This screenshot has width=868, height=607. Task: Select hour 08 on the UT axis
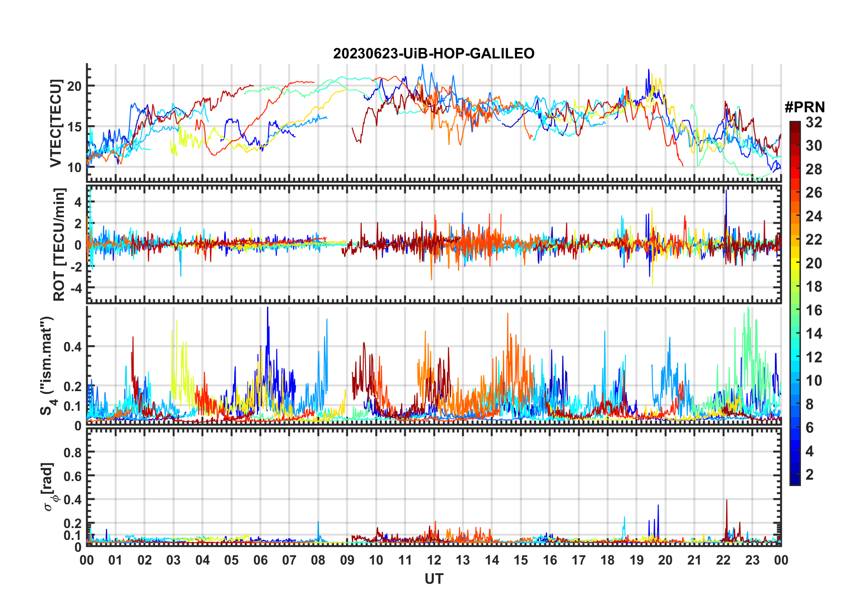pyautogui.click(x=318, y=560)
